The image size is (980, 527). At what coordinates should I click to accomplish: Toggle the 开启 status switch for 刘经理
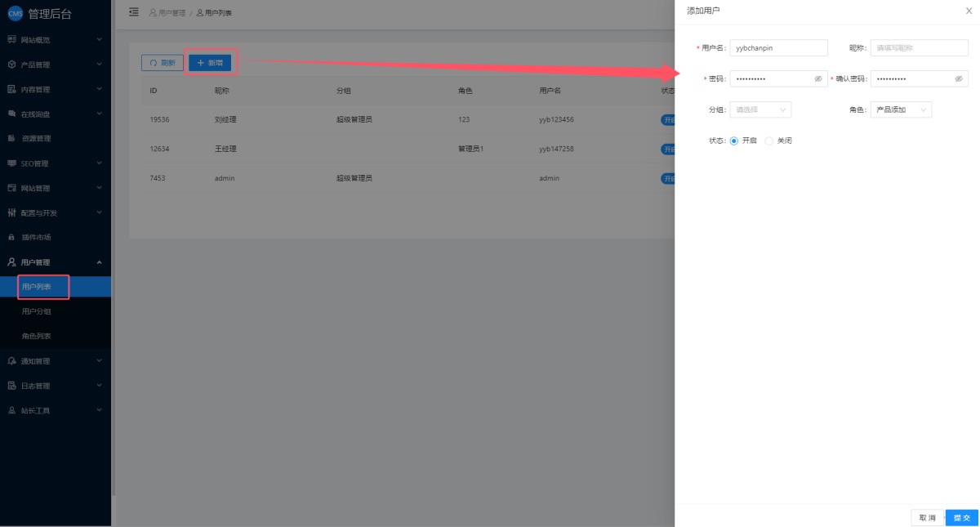pyautogui.click(x=668, y=119)
